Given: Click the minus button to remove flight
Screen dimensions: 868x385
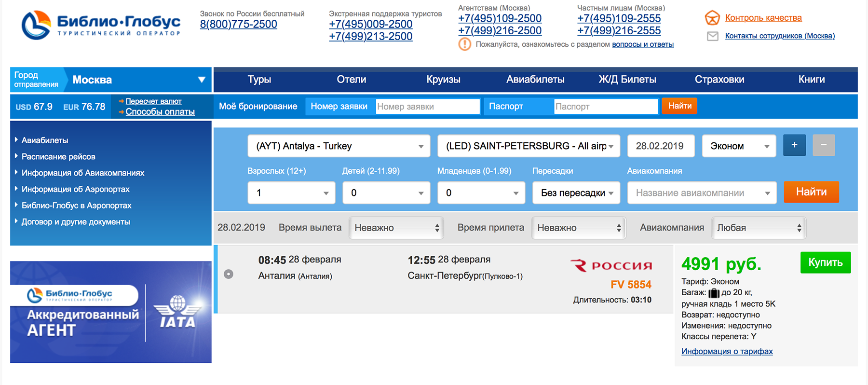Looking at the screenshot, I should (x=824, y=145).
